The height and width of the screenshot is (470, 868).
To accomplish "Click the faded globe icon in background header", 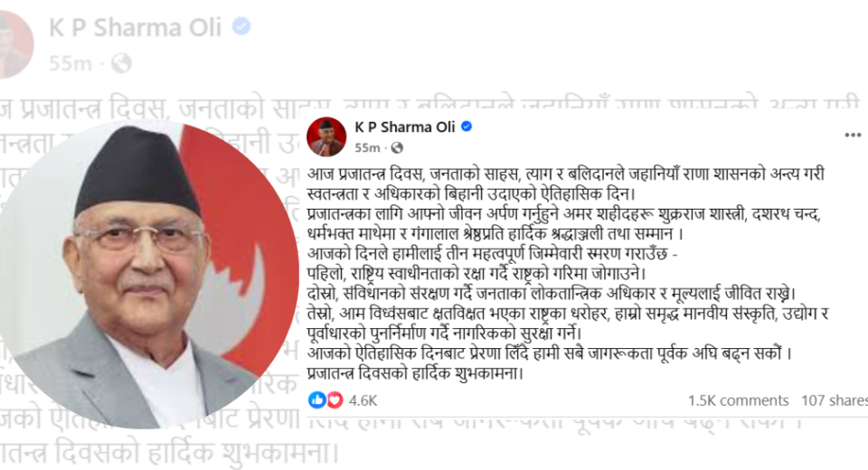I will click(121, 63).
